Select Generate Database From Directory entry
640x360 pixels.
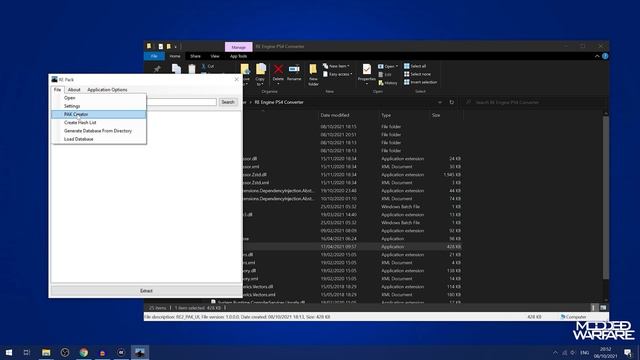coord(98,131)
